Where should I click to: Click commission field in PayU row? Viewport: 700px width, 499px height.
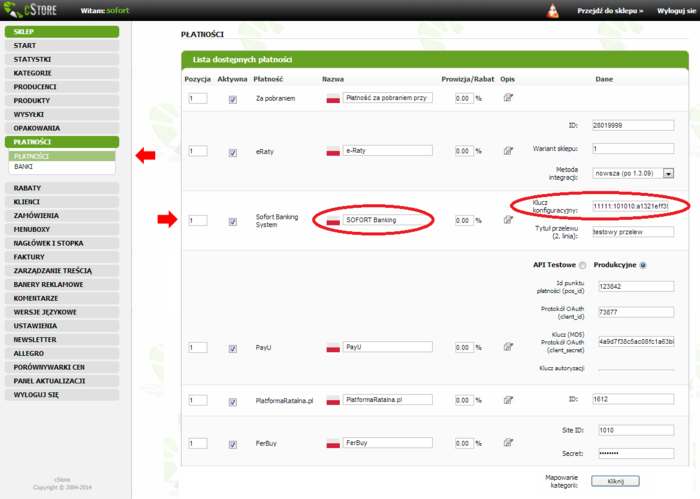coord(464,348)
